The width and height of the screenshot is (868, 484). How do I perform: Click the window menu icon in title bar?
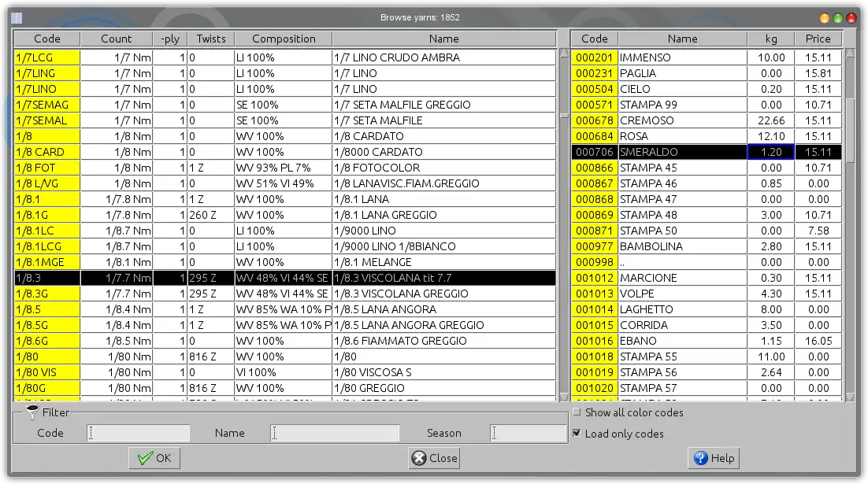17,17
